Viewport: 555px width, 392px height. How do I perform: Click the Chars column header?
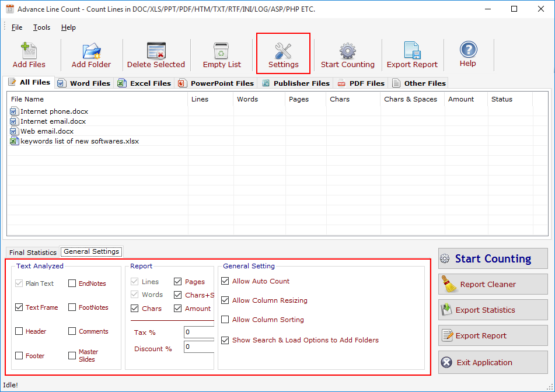pyautogui.click(x=353, y=99)
